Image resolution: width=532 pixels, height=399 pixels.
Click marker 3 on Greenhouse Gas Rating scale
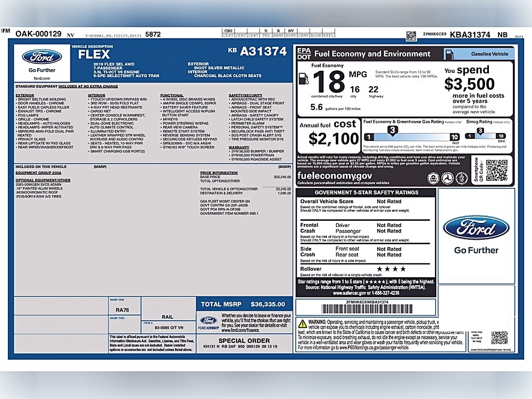393,130
